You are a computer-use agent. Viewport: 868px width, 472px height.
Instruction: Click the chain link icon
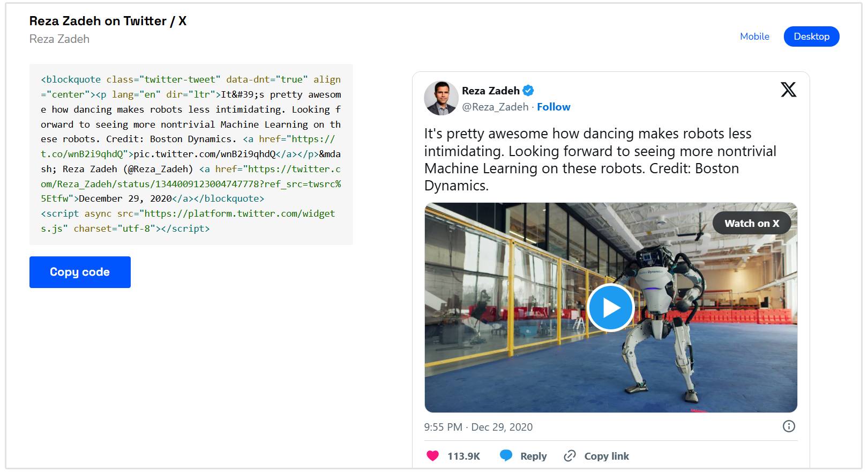point(570,455)
